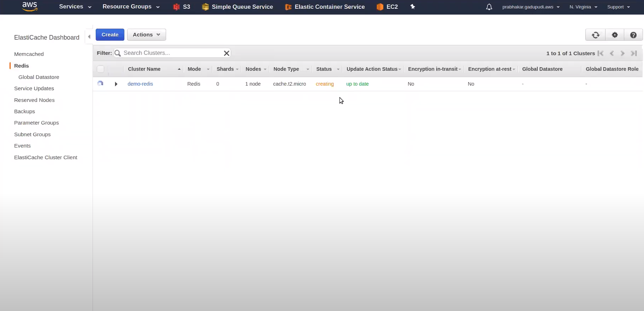Select Redis in the sidebar
Image resolution: width=644 pixels, height=311 pixels.
click(22, 66)
